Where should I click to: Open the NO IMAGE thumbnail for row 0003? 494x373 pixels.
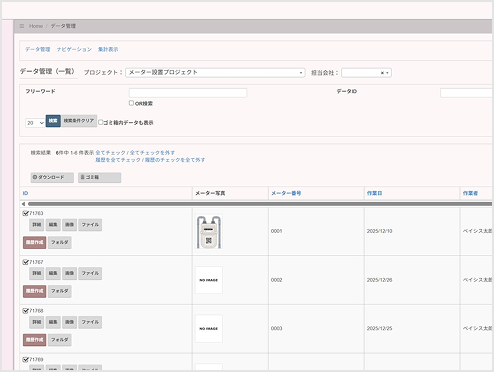click(x=209, y=329)
